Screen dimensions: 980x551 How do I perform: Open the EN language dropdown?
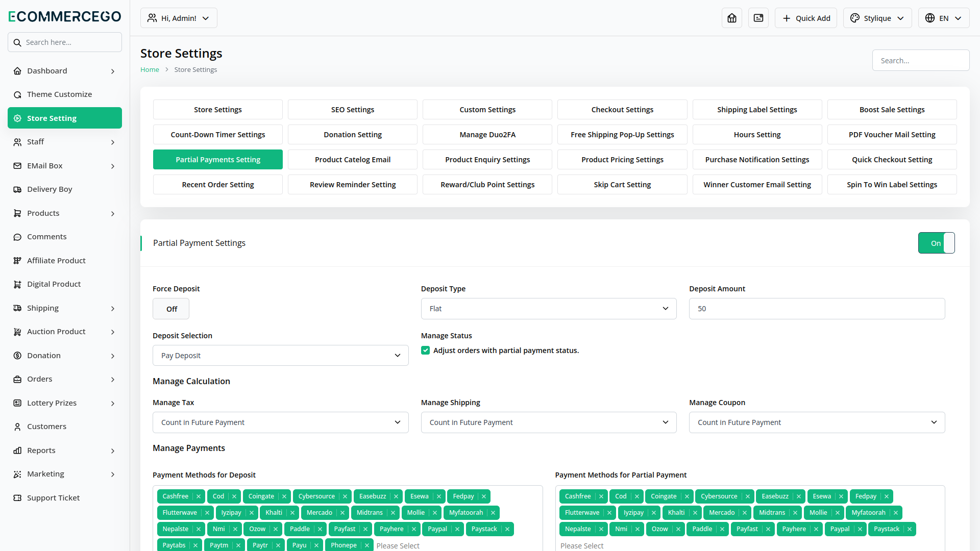943,18
